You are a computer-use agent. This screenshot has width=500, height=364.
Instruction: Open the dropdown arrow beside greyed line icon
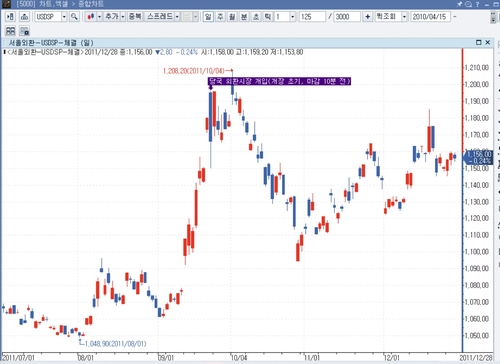[x=195, y=17]
